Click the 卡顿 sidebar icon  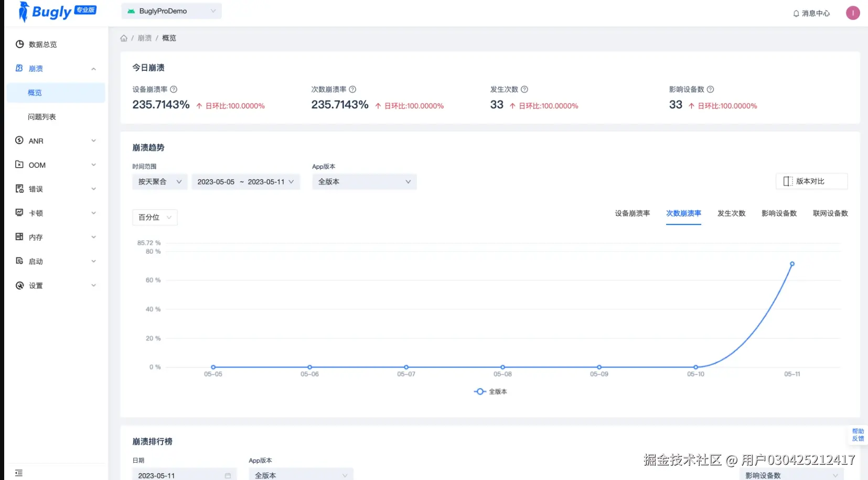point(19,213)
